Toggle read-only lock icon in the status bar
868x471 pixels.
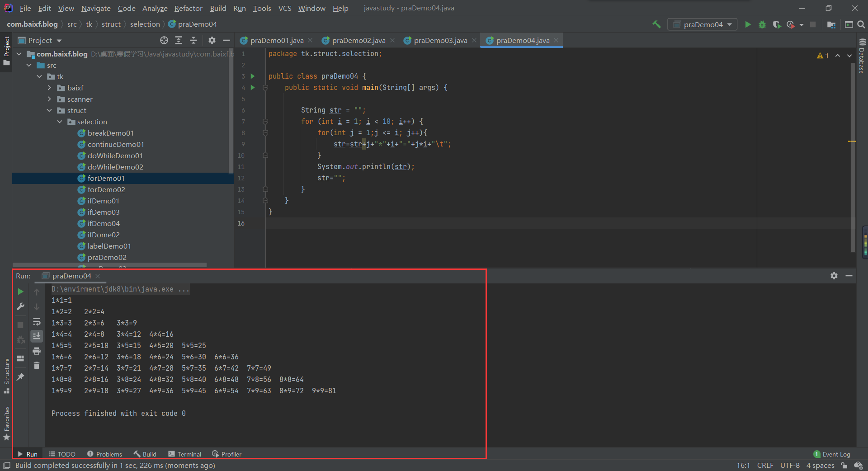[844, 465]
